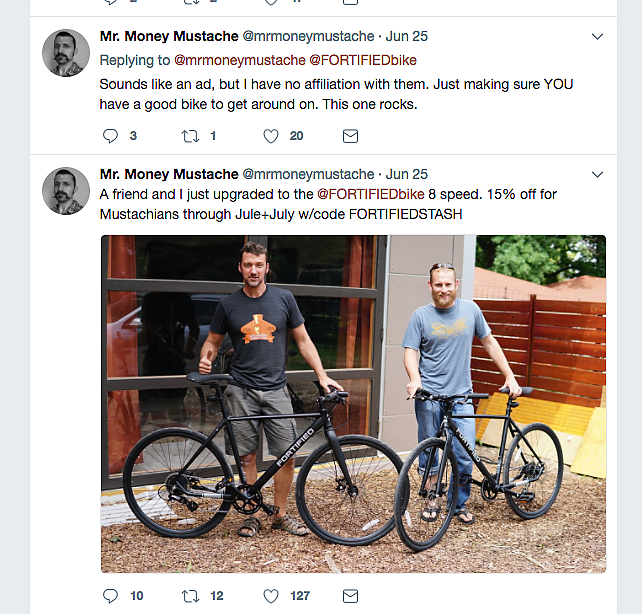Open the two men with bikes photo

click(353, 403)
